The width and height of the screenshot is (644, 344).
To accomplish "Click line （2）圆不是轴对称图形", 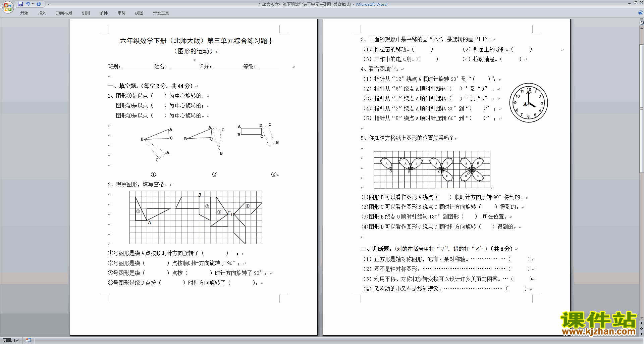I will [446, 269].
